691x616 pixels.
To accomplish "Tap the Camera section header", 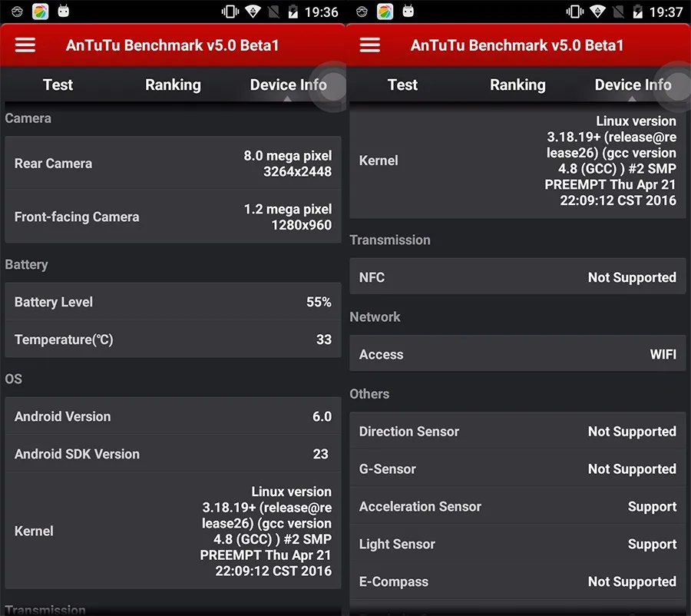I will point(28,118).
